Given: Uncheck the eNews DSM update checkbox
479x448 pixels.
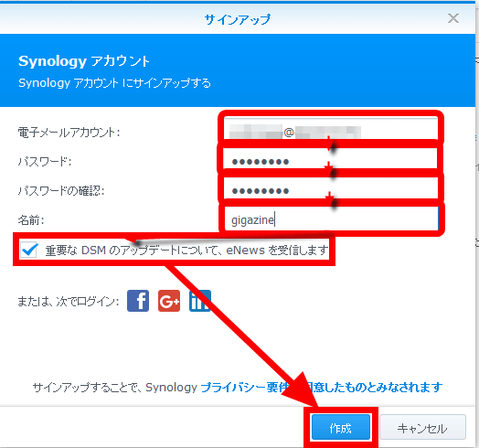Looking at the screenshot, I should pyautogui.click(x=29, y=250).
